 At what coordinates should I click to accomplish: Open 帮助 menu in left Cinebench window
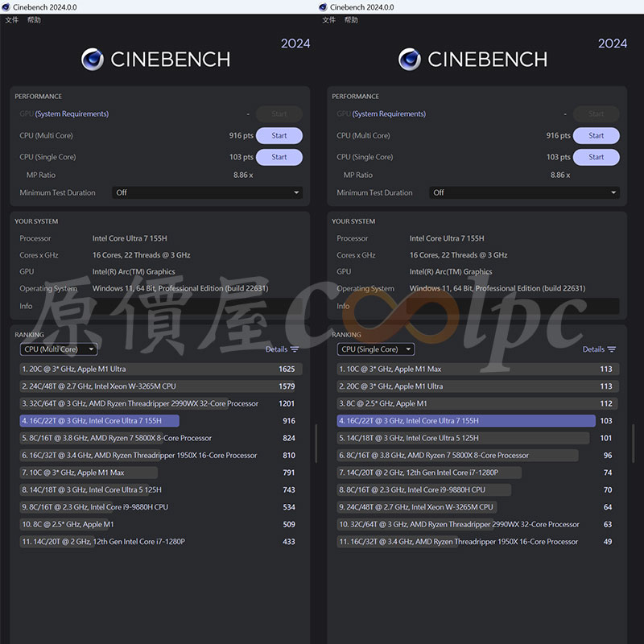[34, 19]
